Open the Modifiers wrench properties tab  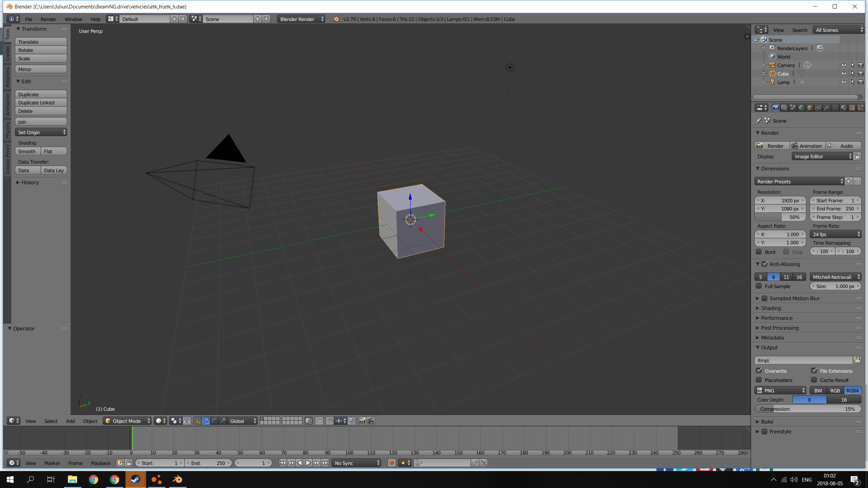pyautogui.click(x=827, y=108)
